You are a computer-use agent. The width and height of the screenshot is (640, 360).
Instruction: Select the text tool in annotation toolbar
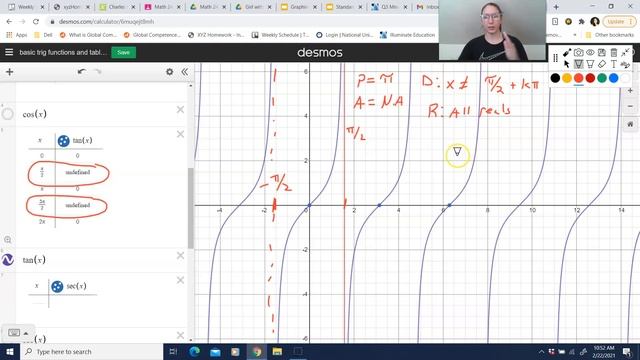pyautogui.click(x=613, y=64)
